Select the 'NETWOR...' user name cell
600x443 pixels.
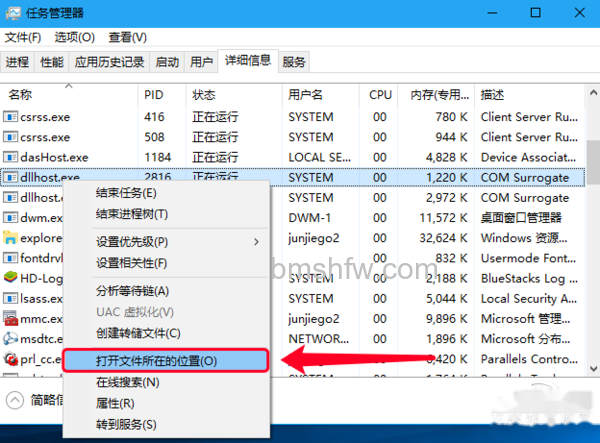pyautogui.click(x=319, y=339)
